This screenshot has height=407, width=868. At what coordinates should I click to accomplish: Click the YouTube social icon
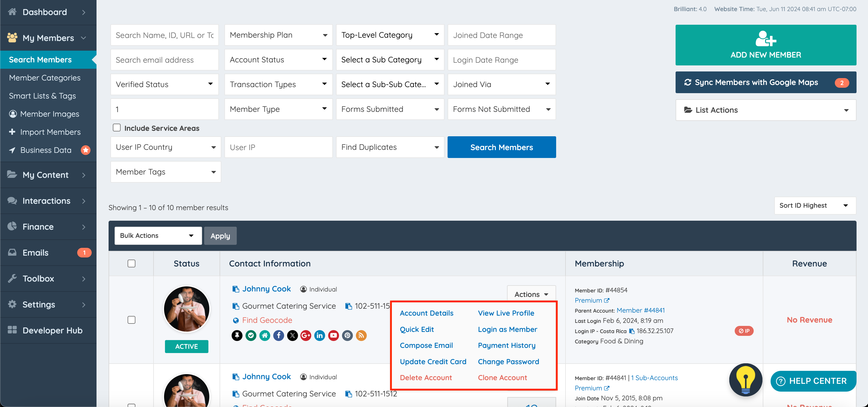tap(333, 335)
